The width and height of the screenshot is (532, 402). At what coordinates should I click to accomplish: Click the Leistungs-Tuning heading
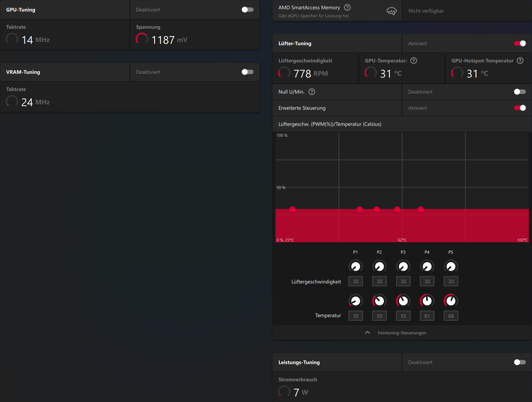[299, 362]
